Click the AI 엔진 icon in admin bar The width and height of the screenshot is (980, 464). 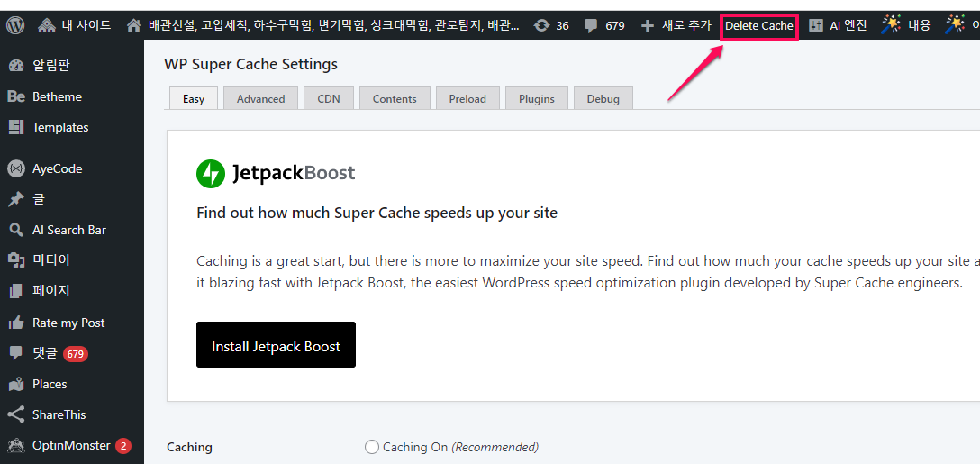click(x=816, y=25)
